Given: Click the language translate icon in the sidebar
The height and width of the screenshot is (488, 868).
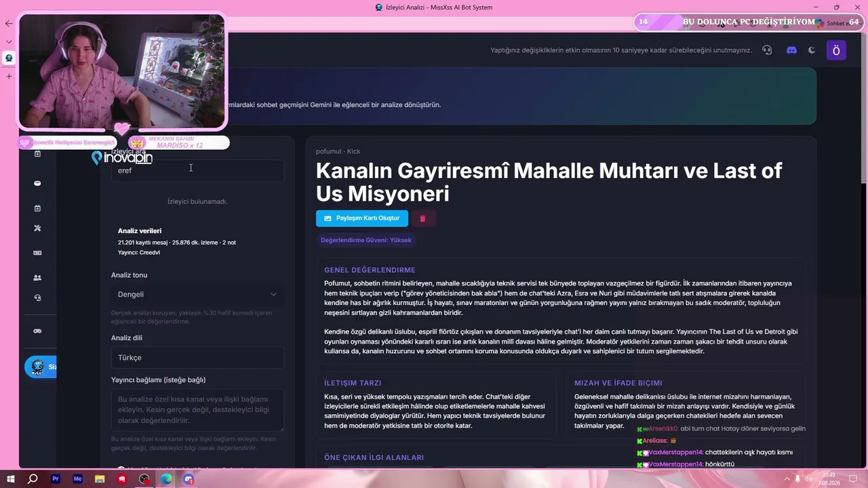Looking at the screenshot, I should pyautogui.click(x=37, y=253).
